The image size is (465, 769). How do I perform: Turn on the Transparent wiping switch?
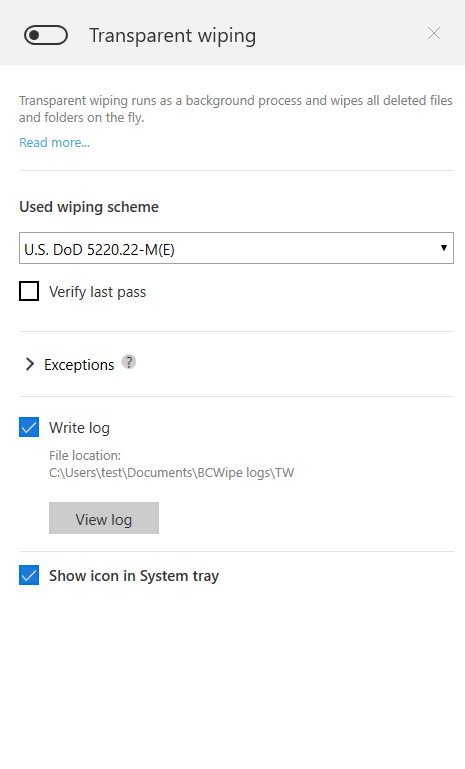pos(46,35)
